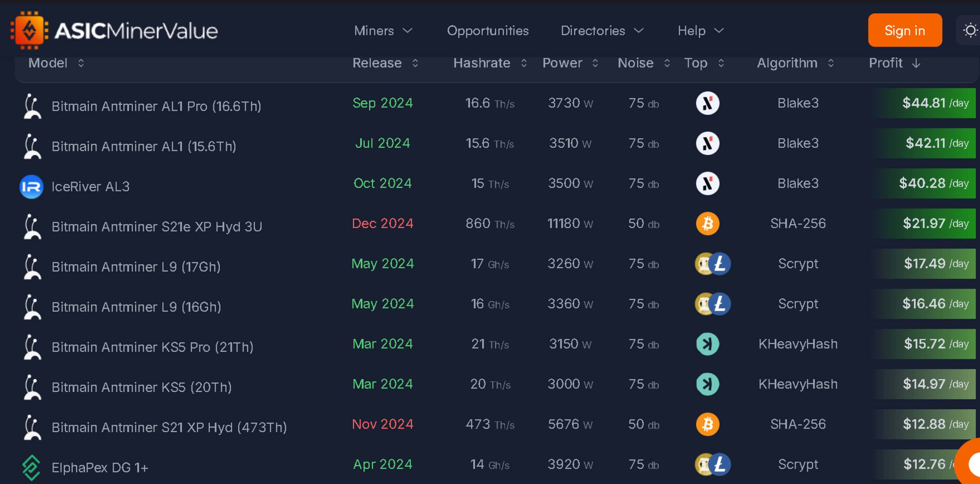This screenshot has width=980, height=484.
Task: Click the $21.97 /day profit cell
Action: pyautogui.click(x=924, y=223)
